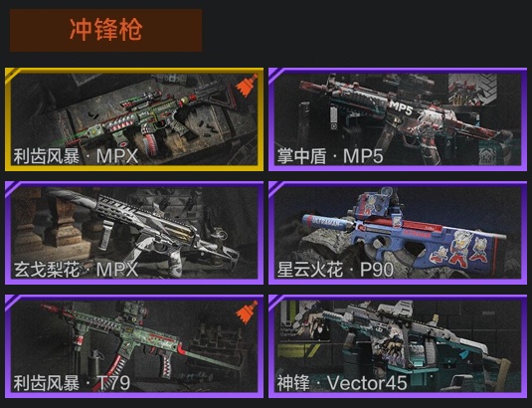532x408 pixels.
Task: Open the 利齿风暴·T79 weapon card
Action: [134, 346]
